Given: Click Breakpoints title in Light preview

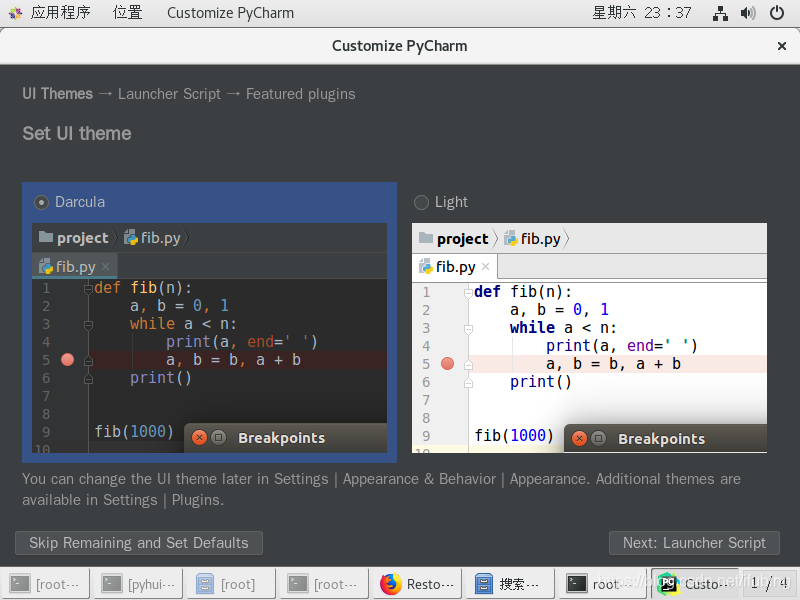Looking at the screenshot, I should [662, 439].
